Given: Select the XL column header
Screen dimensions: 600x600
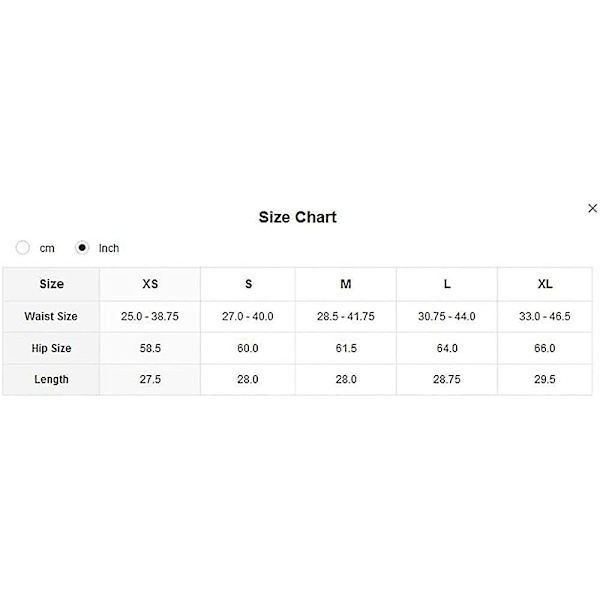Looking at the screenshot, I should [545, 284].
